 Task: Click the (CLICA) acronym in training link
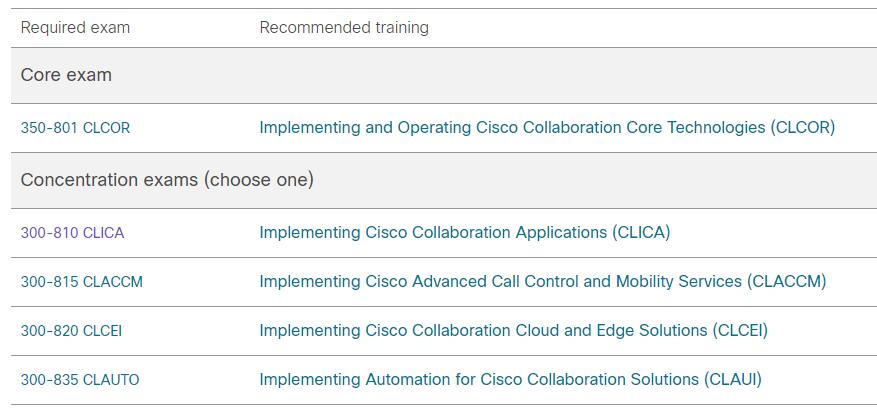click(x=641, y=232)
